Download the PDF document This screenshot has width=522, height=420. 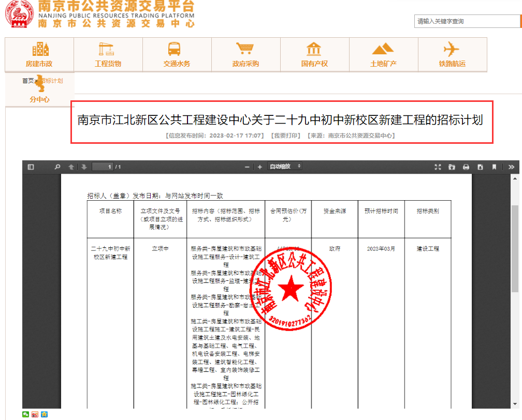pyautogui.click(x=480, y=167)
